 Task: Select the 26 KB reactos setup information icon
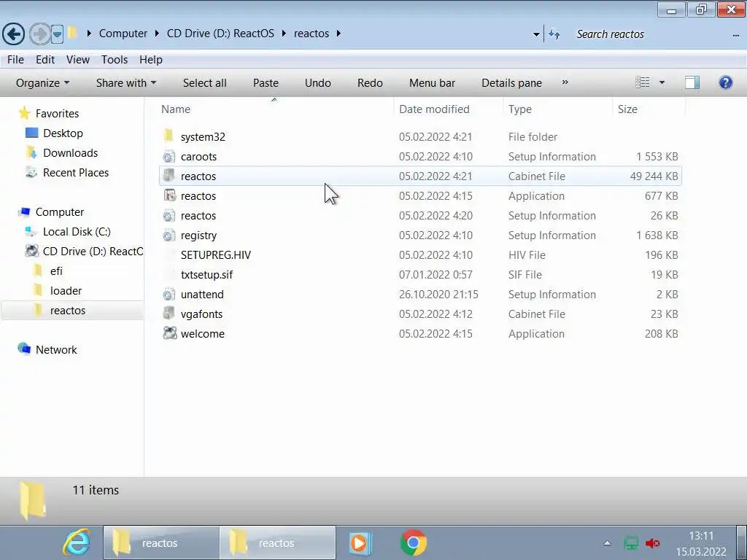tap(169, 215)
